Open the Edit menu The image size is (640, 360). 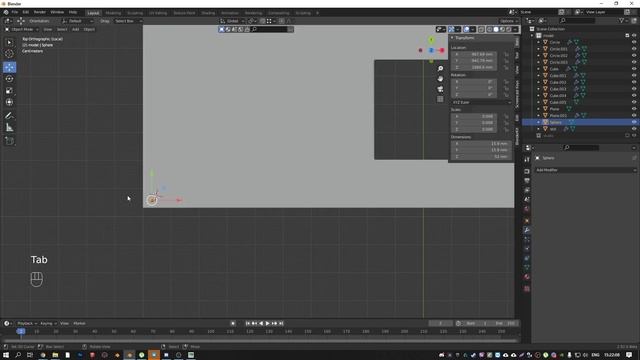[26, 12]
